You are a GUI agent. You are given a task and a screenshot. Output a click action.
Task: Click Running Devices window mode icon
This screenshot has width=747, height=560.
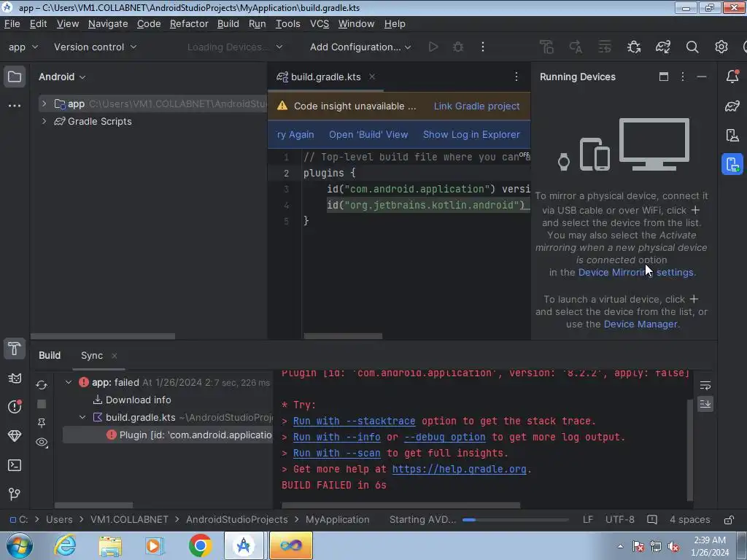coord(664,77)
